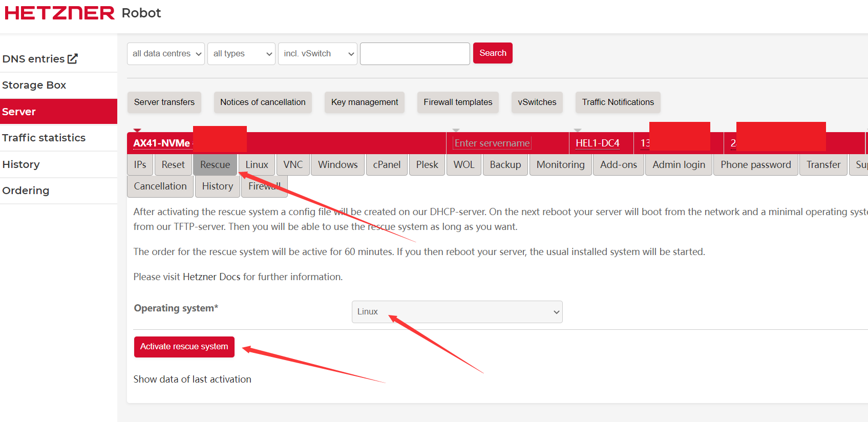Switch to the IPs tab
The image size is (868, 422).
coord(140,165)
